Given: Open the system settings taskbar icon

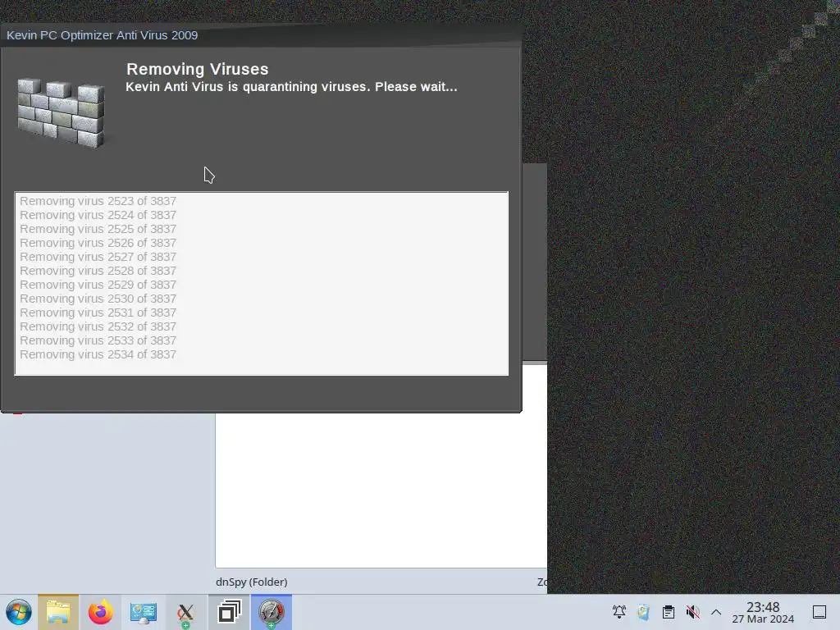Looking at the screenshot, I should coord(143,612).
